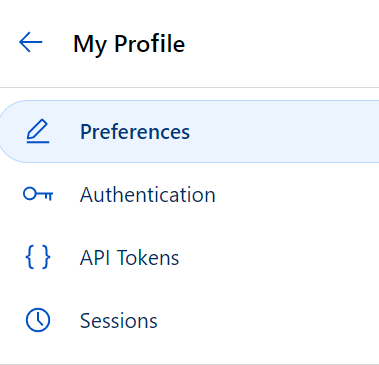View the Sessions section
This screenshot has width=379, height=365.
coord(189,320)
